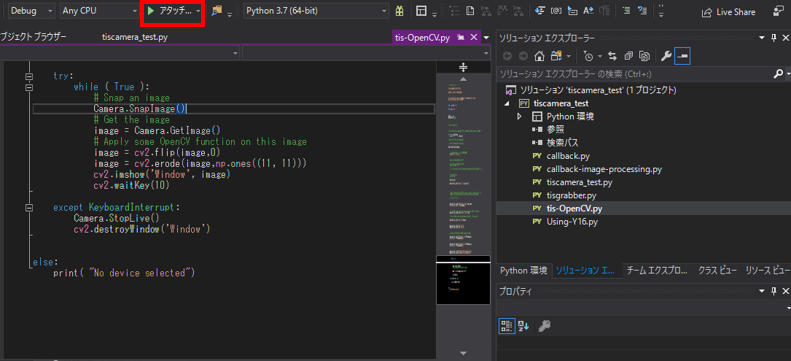Image resolution: width=791 pixels, height=361 pixels.
Task: Click the window layout icon in toolbar
Action: coord(421,11)
